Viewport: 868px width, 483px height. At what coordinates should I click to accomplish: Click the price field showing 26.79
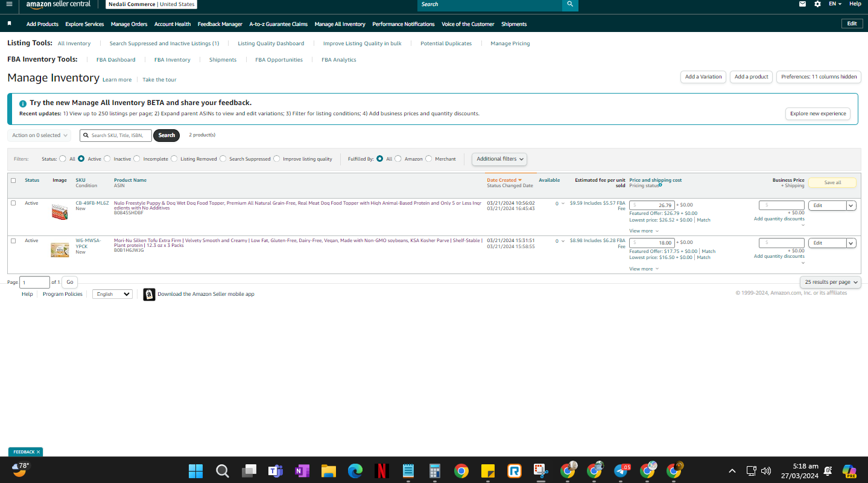652,205
